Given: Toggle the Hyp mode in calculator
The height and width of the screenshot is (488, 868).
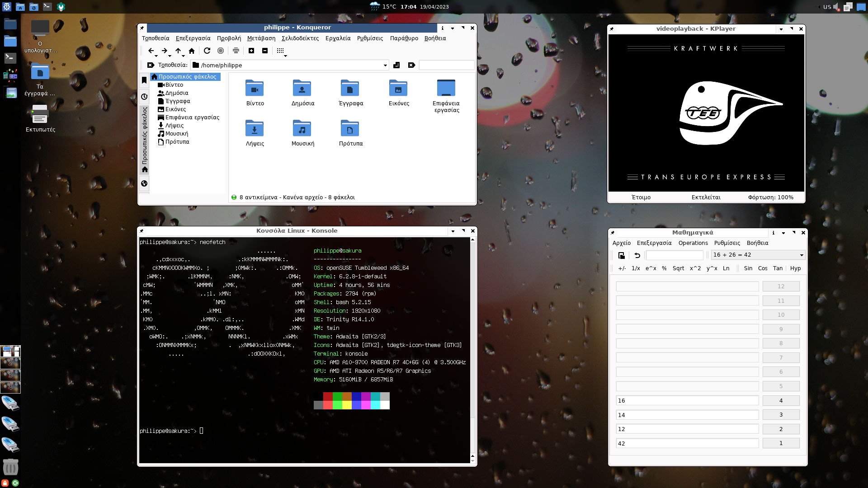Looking at the screenshot, I should 795,268.
